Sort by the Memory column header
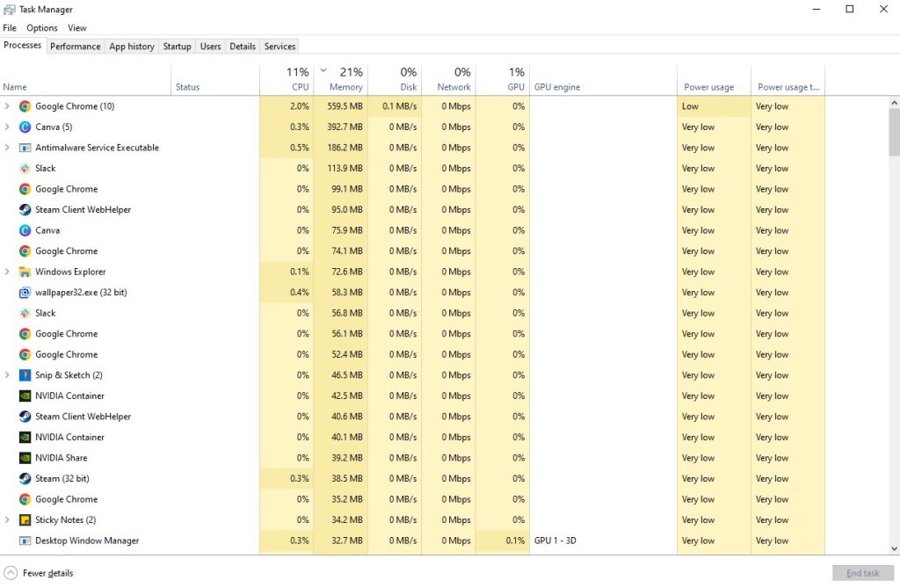 coord(341,79)
